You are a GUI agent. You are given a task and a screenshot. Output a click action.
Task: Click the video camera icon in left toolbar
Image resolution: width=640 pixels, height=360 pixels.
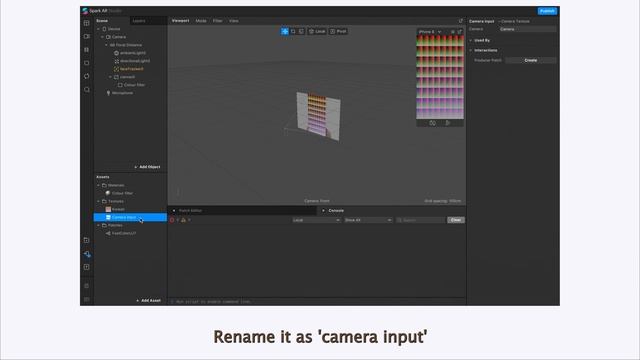point(87,36)
